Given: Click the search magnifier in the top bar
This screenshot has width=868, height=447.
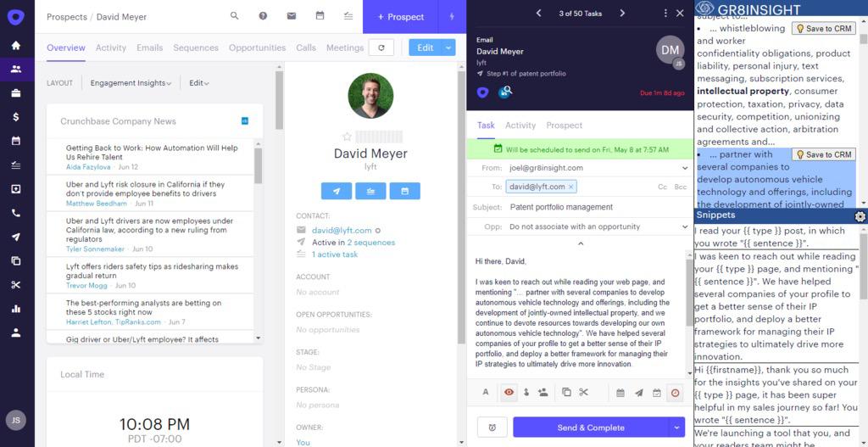Looking at the screenshot, I should [x=235, y=16].
